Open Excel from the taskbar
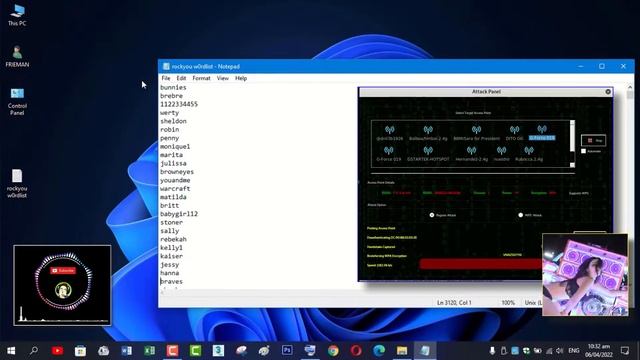Image resolution: width=640 pixels, height=360 pixels. click(x=149, y=351)
